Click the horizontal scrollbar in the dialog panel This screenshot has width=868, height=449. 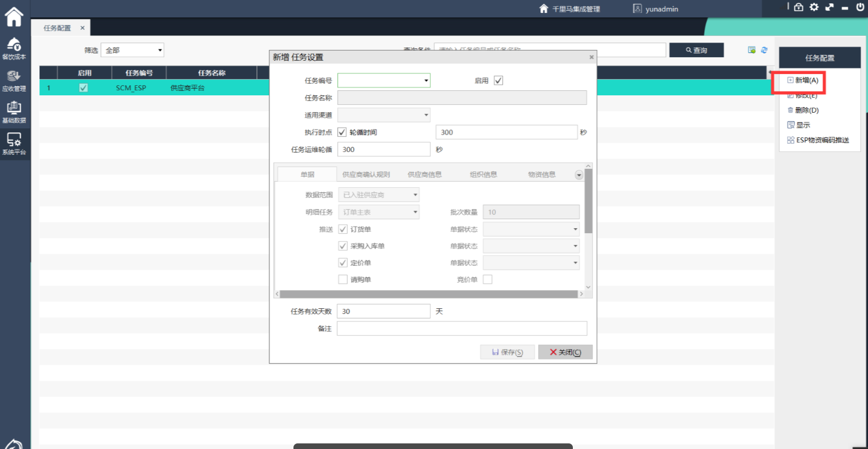(x=428, y=294)
